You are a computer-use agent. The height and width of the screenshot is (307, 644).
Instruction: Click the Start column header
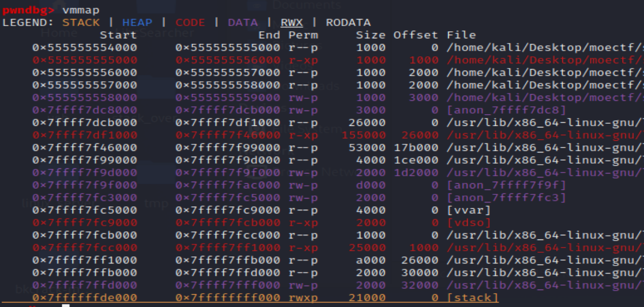pyautogui.click(x=118, y=35)
